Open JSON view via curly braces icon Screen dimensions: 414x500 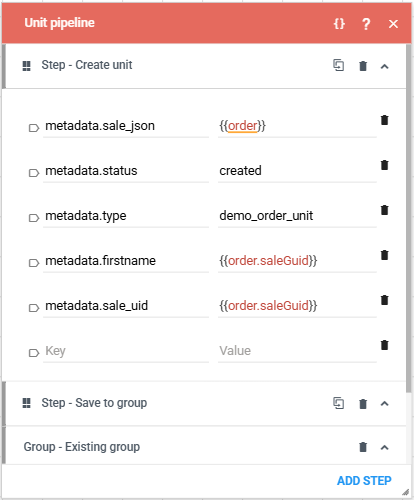tap(339, 24)
